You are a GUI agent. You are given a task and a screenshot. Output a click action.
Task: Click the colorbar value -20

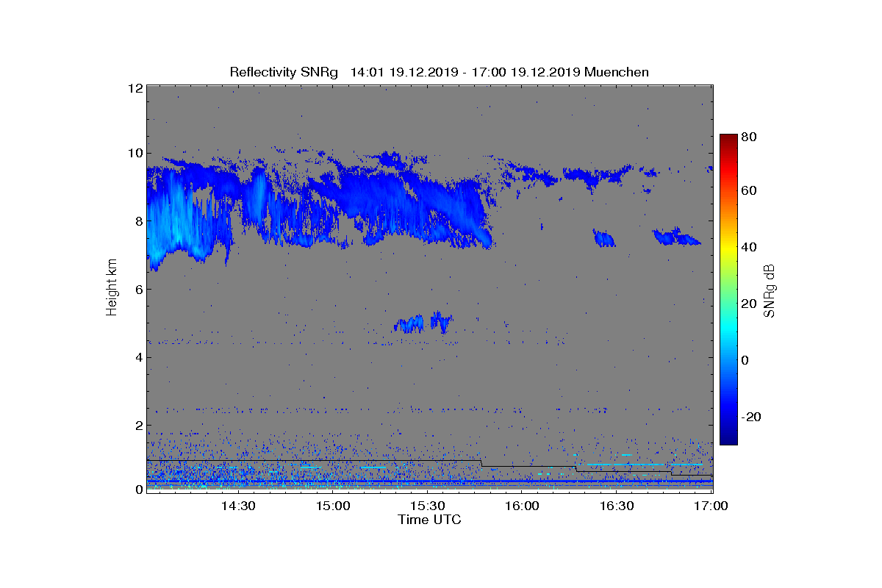[752, 416]
